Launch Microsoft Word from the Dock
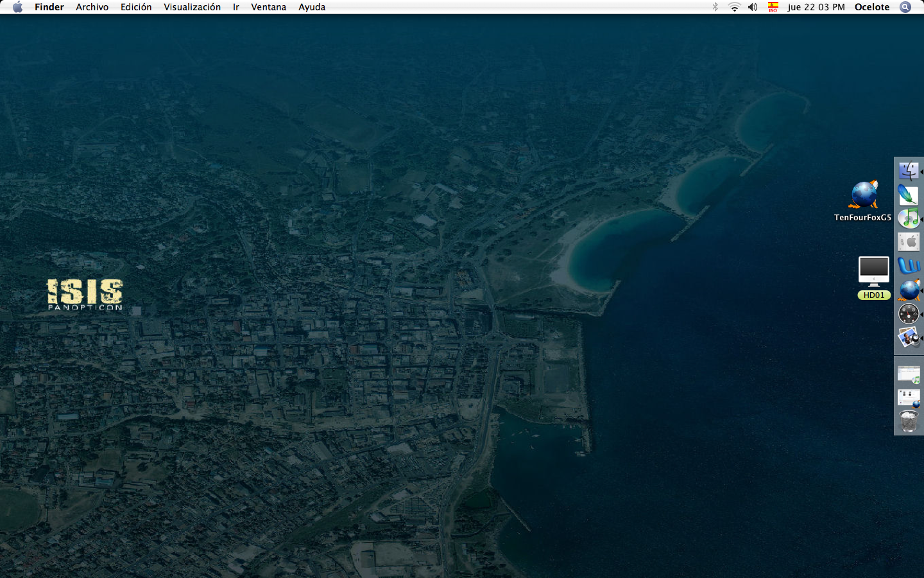Viewport: 924px width, 578px height. point(909,266)
